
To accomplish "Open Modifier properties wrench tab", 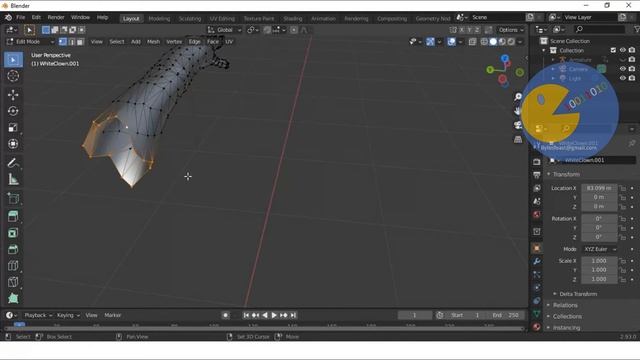I will (537, 261).
